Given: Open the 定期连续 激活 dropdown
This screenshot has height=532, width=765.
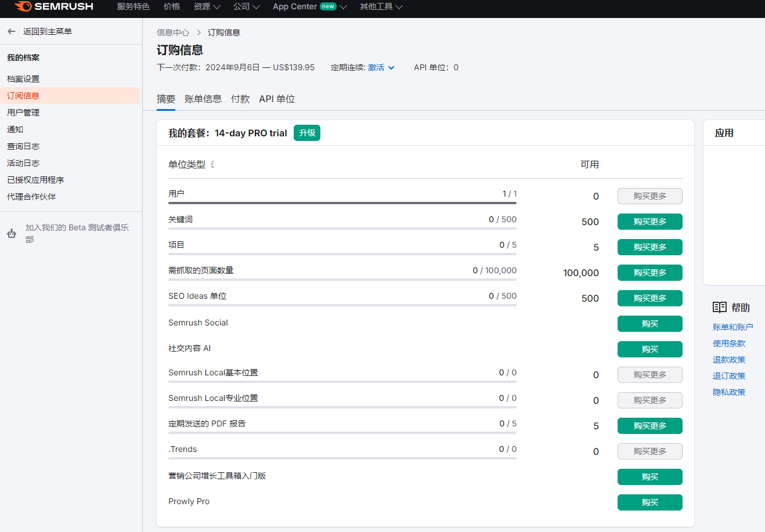Looking at the screenshot, I should point(381,67).
